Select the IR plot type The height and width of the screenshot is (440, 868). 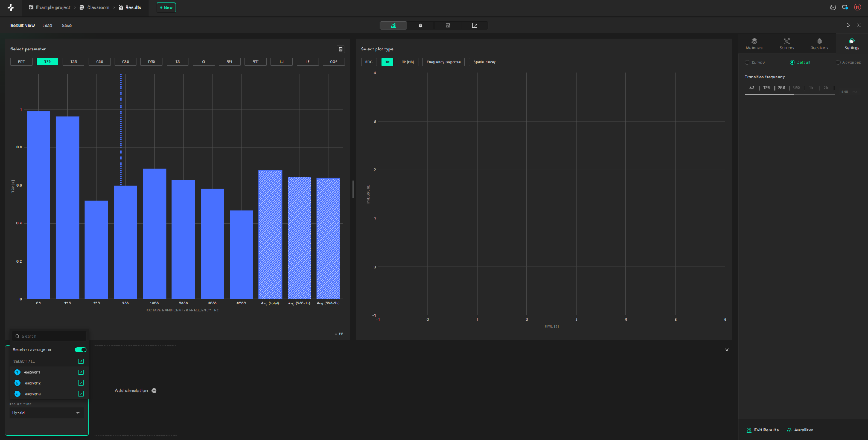387,62
